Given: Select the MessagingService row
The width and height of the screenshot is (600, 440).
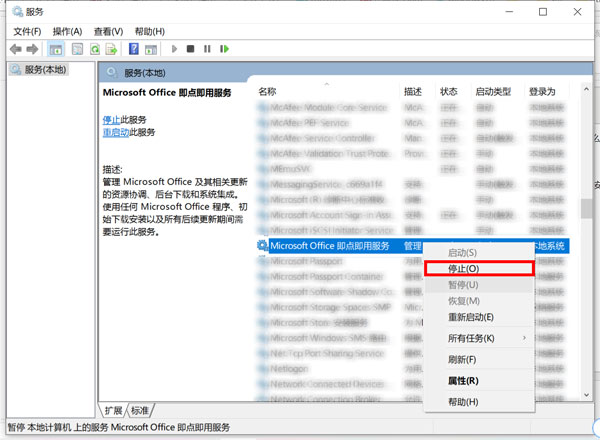Looking at the screenshot, I should 413,184.
